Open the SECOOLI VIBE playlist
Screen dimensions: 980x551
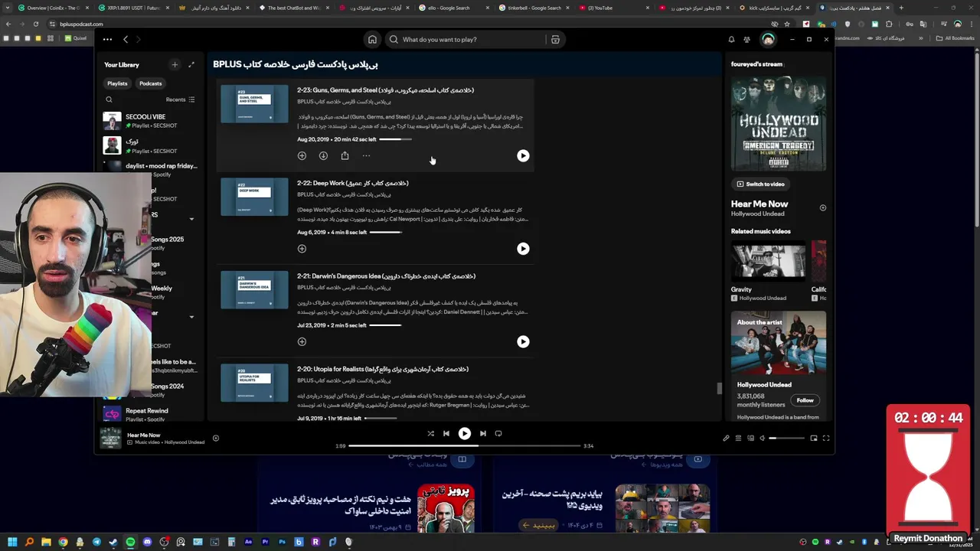click(x=150, y=121)
